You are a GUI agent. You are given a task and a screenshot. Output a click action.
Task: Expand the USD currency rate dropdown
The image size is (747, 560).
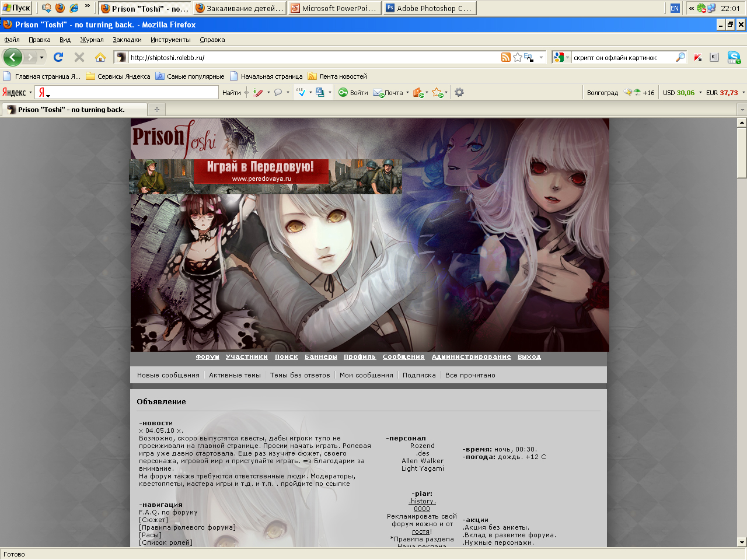[x=700, y=92]
